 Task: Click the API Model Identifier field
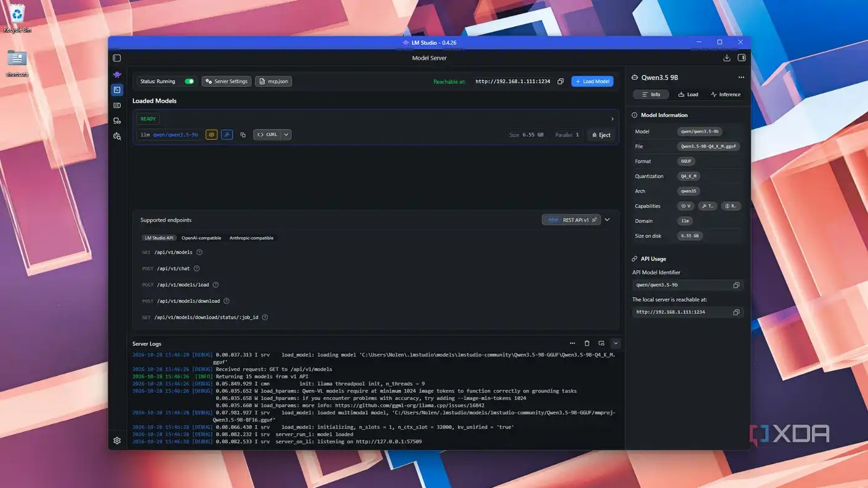tap(688, 285)
